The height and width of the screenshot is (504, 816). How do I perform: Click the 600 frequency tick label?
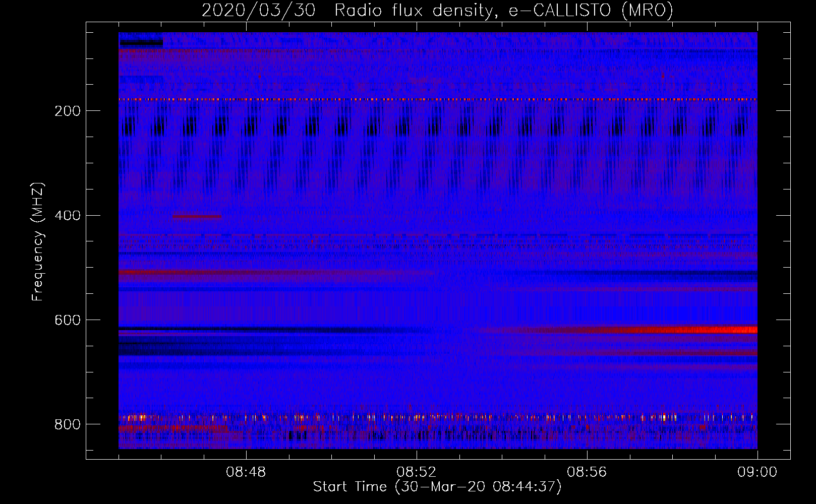pyautogui.click(x=68, y=320)
